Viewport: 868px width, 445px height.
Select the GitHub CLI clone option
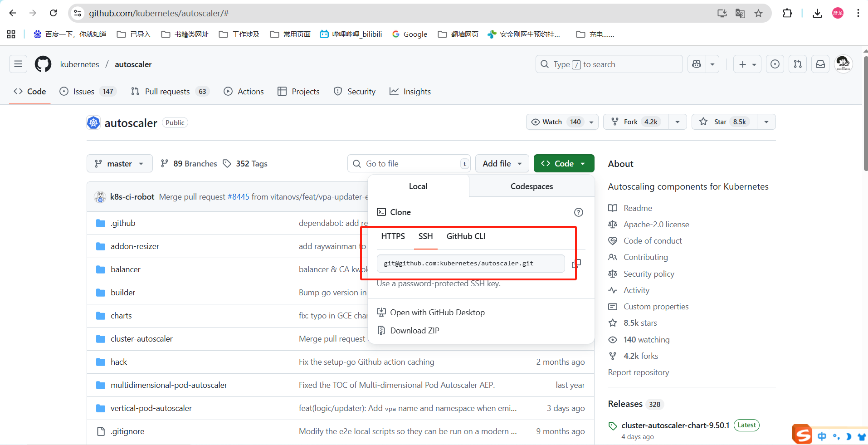coord(466,236)
